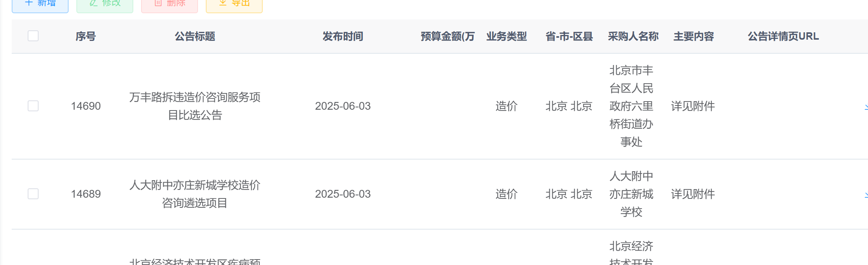The image size is (868, 265).
Task: Click the 序号 column header
Action: point(86,37)
